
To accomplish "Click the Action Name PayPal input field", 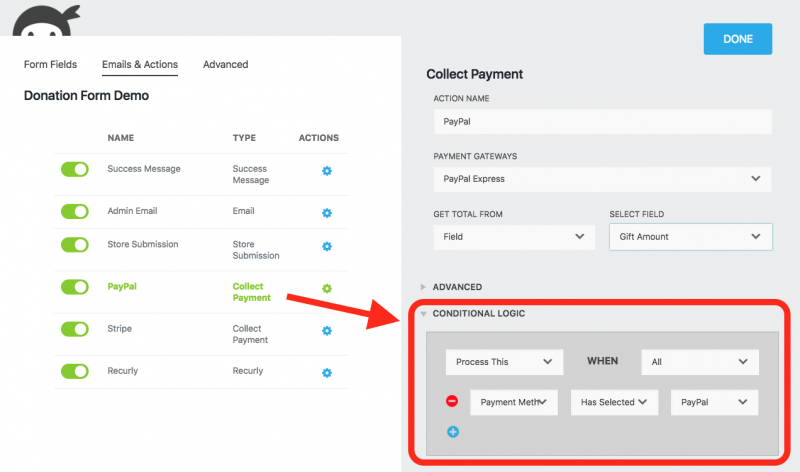I will pos(603,121).
